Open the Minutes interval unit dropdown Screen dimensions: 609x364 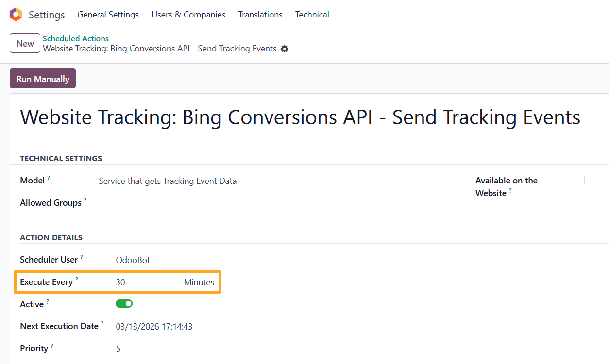[x=199, y=282]
